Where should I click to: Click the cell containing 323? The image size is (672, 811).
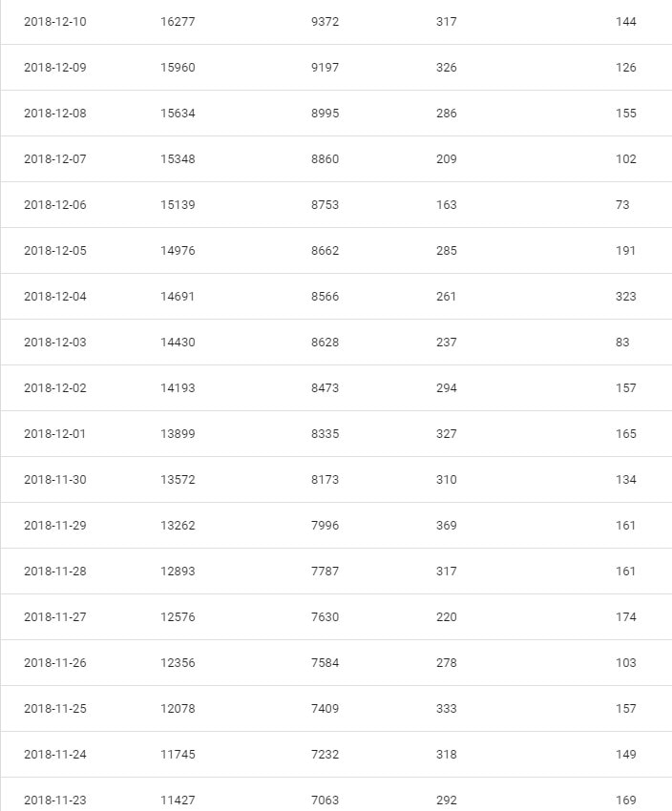coord(625,297)
